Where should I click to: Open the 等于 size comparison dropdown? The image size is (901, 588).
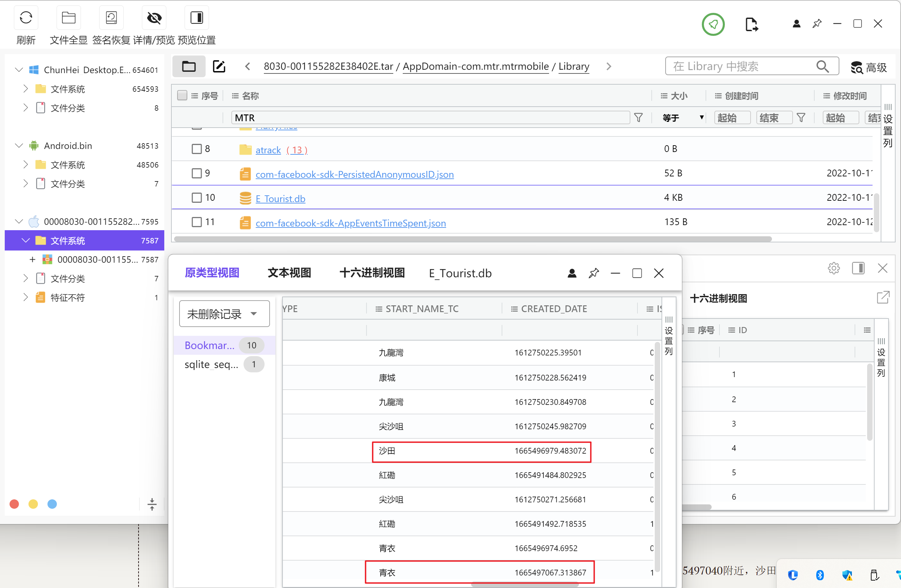(683, 118)
